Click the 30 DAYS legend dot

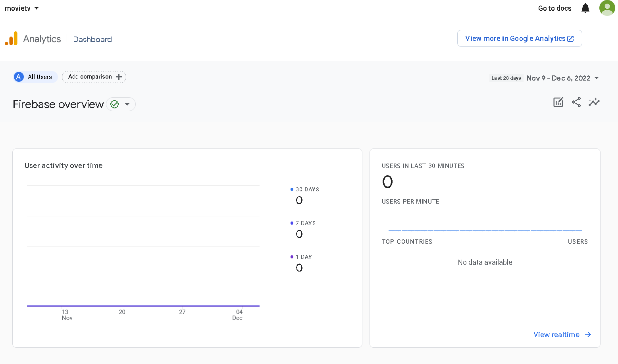point(292,190)
